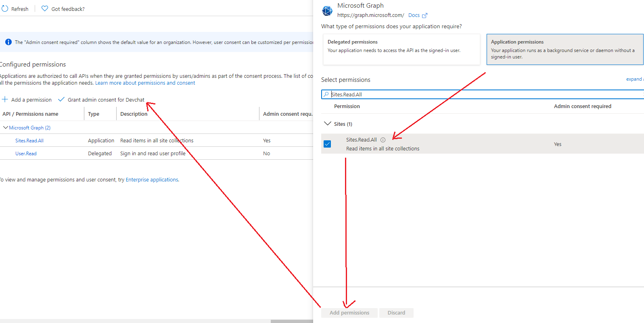Viewport: 644px width, 323px height.
Task: Select the Application permissions card
Action: click(x=565, y=49)
